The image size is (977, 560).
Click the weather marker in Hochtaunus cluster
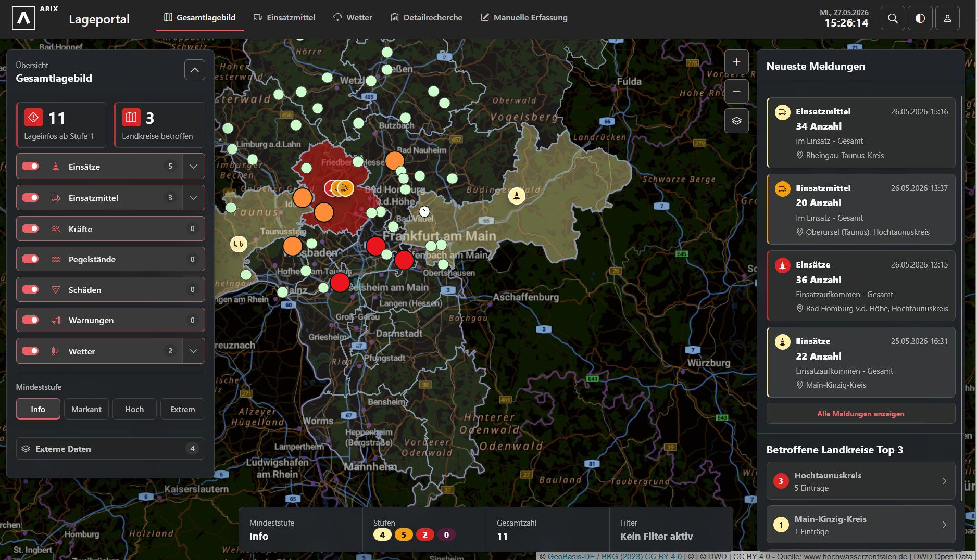345,188
